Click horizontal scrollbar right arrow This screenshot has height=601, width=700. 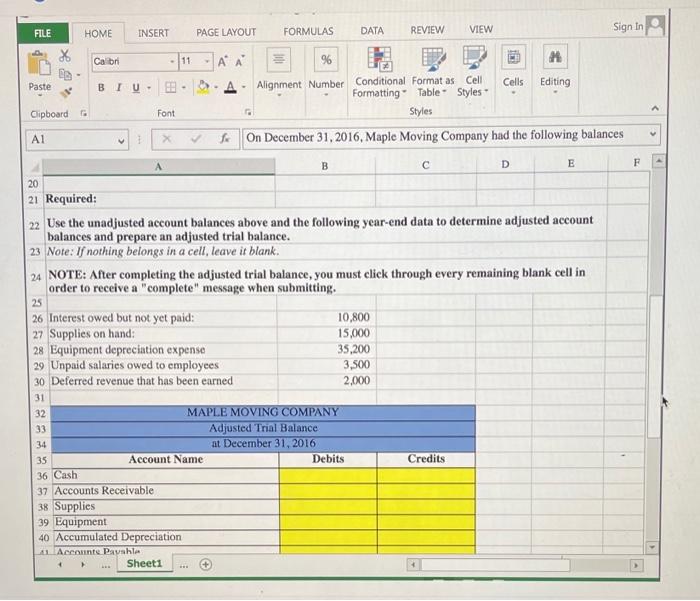pyautogui.click(x=636, y=566)
